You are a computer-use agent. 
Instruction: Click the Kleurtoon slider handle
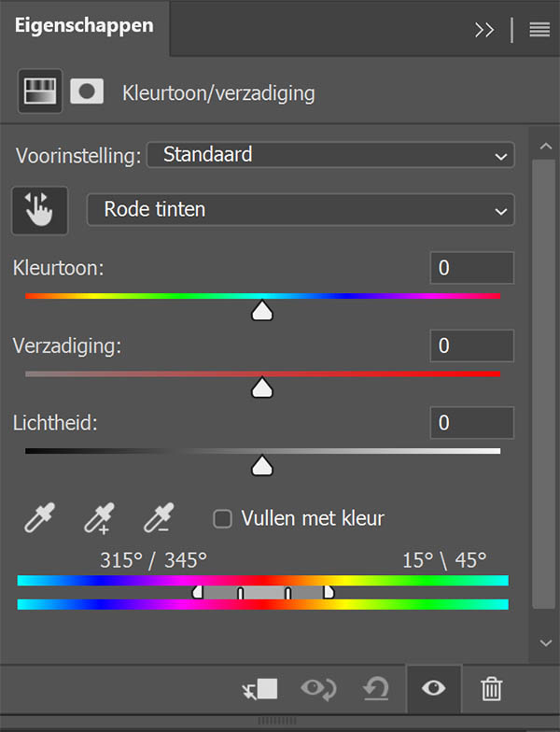tap(261, 310)
